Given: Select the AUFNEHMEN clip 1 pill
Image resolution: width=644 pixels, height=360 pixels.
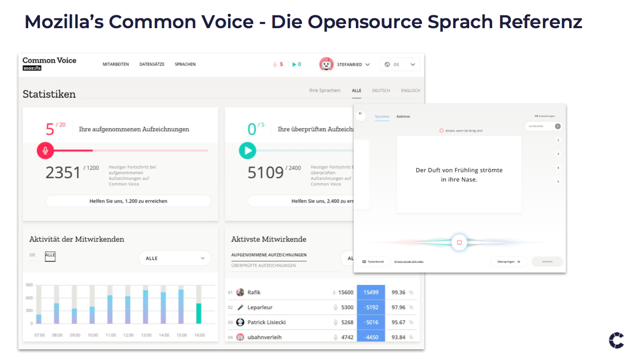Looking at the screenshot, I should click(x=544, y=126).
